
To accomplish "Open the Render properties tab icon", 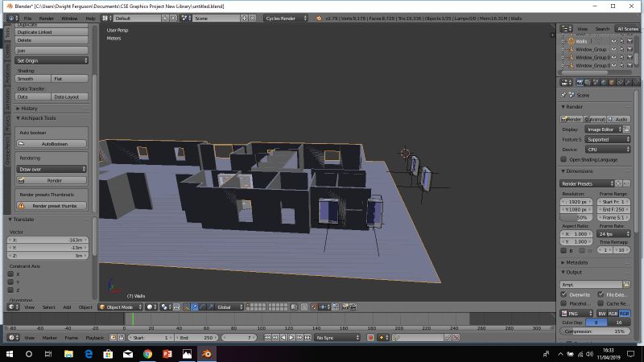I will pyautogui.click(x=580, y=83).
